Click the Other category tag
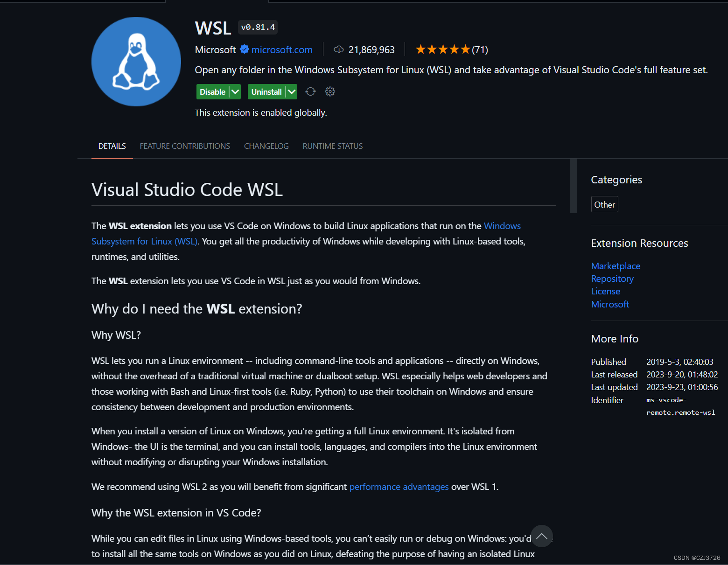728x565 pixels. [x=604, y=204]
